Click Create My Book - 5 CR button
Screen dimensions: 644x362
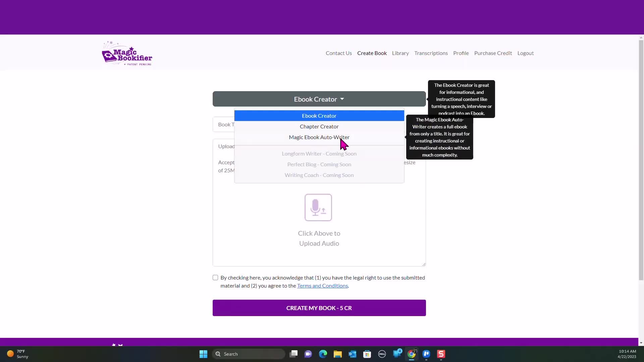pyautogui.click(x=319, y=308)
